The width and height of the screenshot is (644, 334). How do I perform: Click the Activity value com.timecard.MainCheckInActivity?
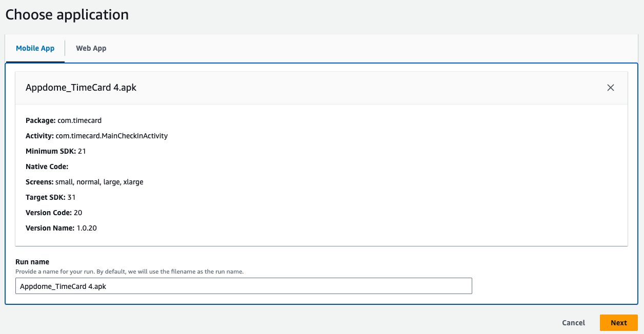pos(111,136)
